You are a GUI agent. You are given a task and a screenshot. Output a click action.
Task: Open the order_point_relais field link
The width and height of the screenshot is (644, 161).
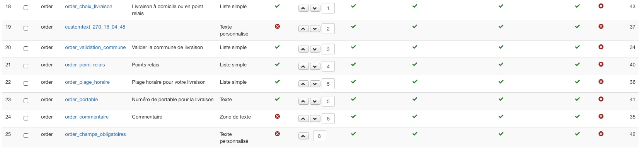point(85,65)
